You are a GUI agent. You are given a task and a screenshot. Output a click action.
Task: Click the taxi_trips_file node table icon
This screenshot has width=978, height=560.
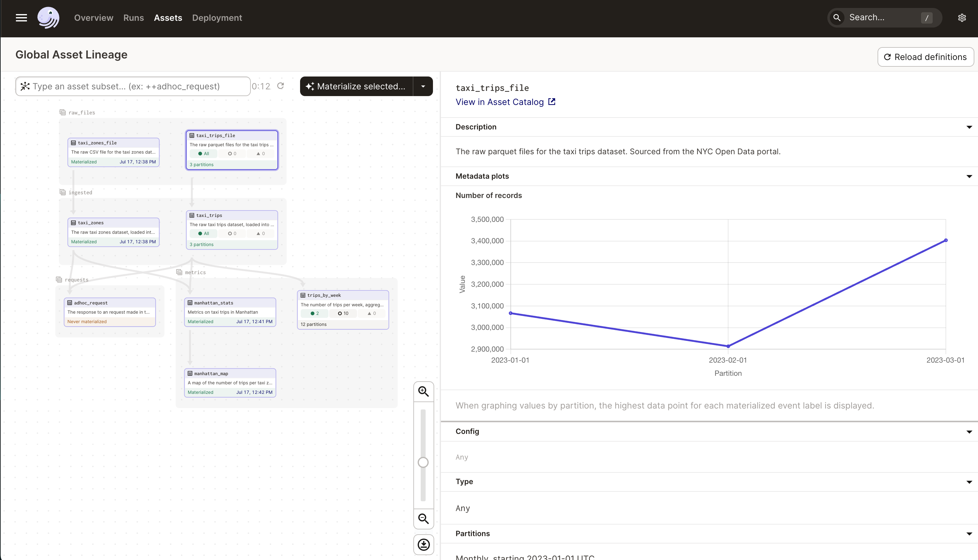[192, 135]
